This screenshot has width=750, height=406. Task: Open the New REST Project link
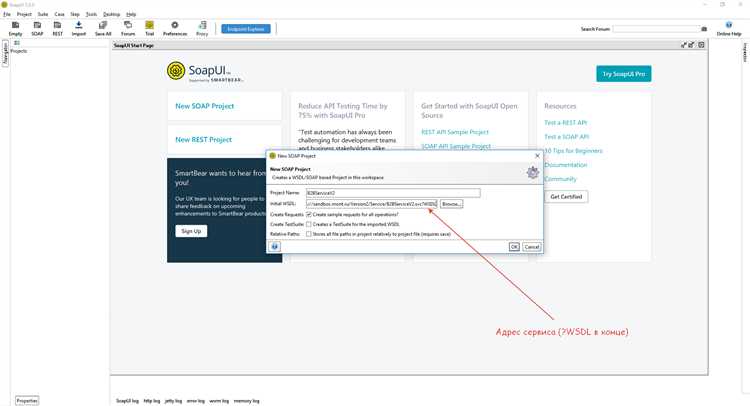pyautogui.click(x=203, y=140)
